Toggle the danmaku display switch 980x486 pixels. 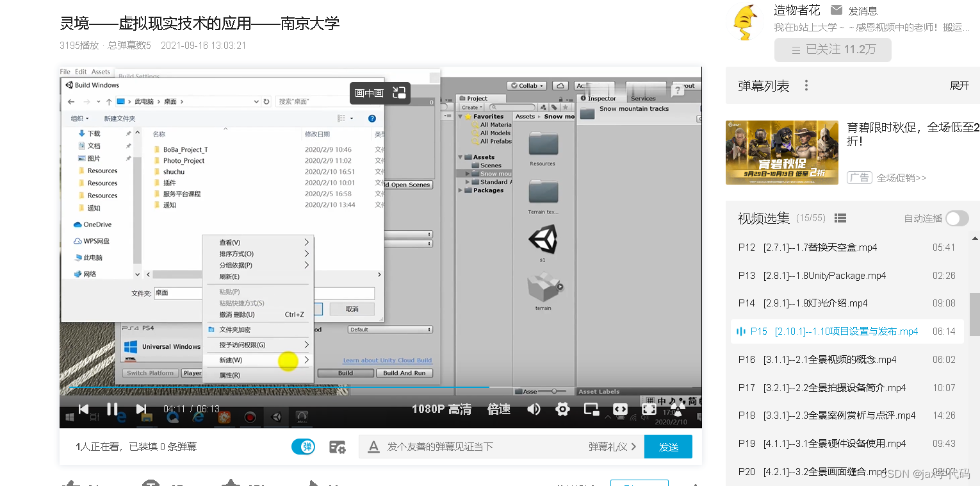[x=303, y=447]
